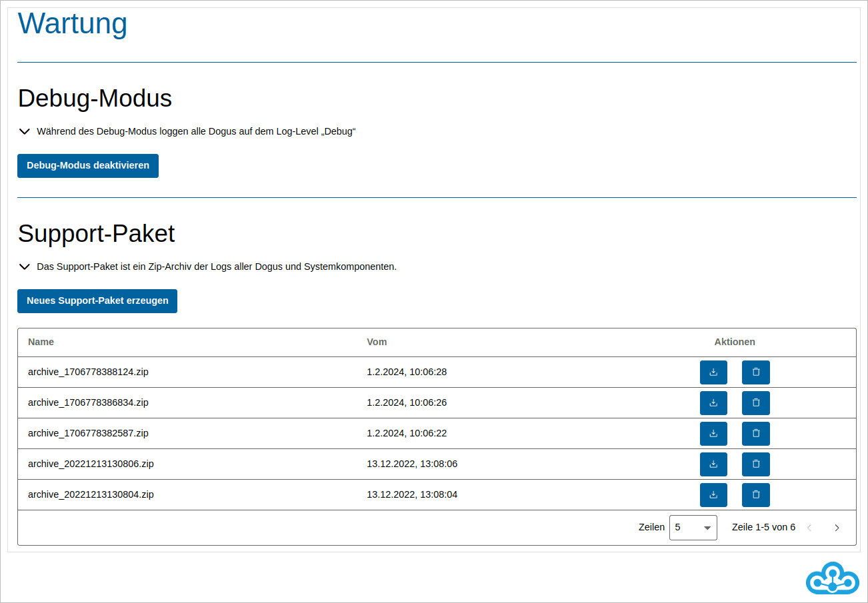
Task: Collapse the Support-Paket description chevron
Action: point(25,267)
